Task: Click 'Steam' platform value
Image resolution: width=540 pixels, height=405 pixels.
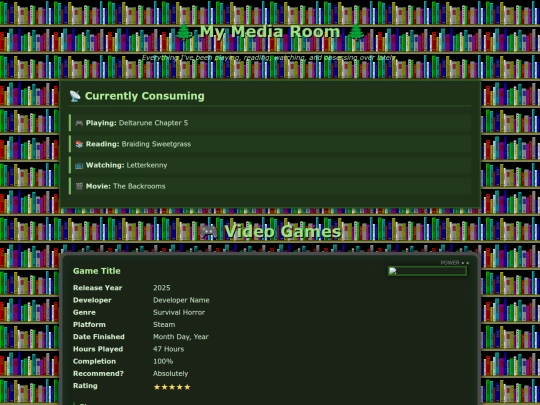Action: point(164,325)
